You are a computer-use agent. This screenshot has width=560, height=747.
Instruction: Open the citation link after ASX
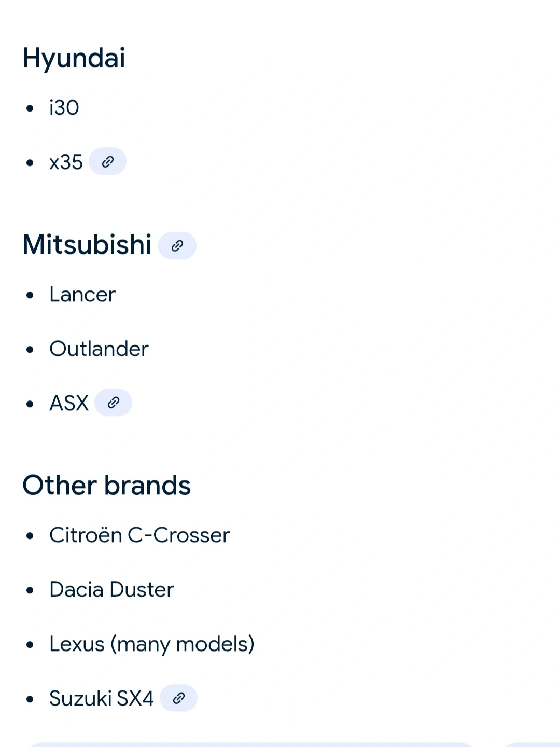pos(113,403)
